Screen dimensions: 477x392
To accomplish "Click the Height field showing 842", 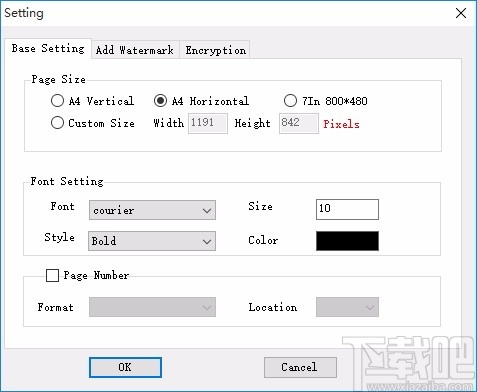I will coord(299,123).
